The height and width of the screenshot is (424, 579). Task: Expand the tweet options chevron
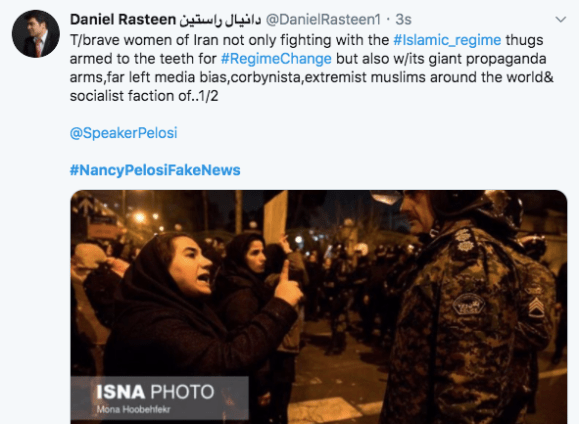tap(561, 20)
